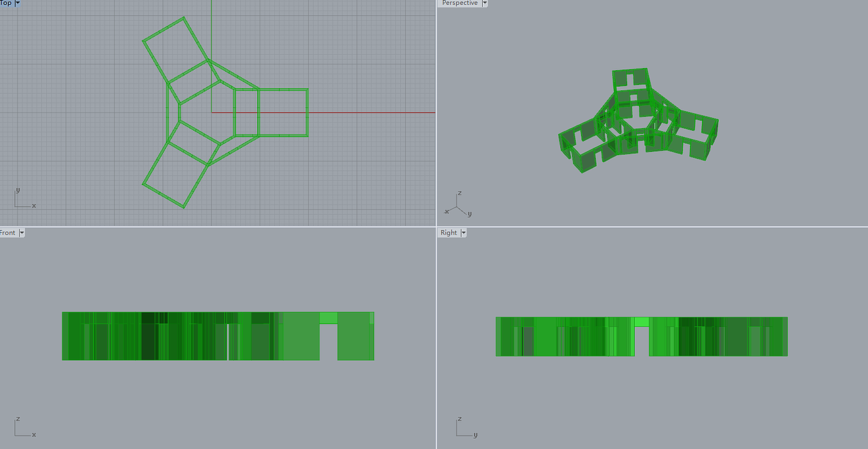Open the Right viewport dropdown arrow
Screen dimensions: 868x449
(x=464, y=233)
